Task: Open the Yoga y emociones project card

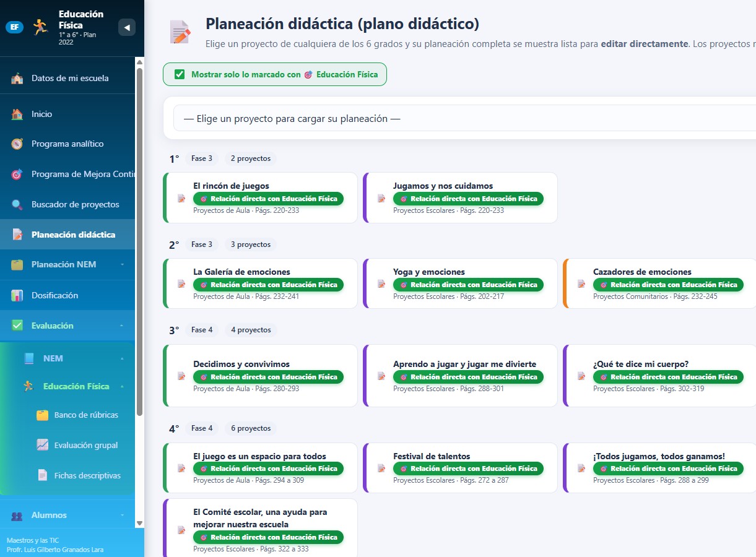Action: [x=460, y=283]
